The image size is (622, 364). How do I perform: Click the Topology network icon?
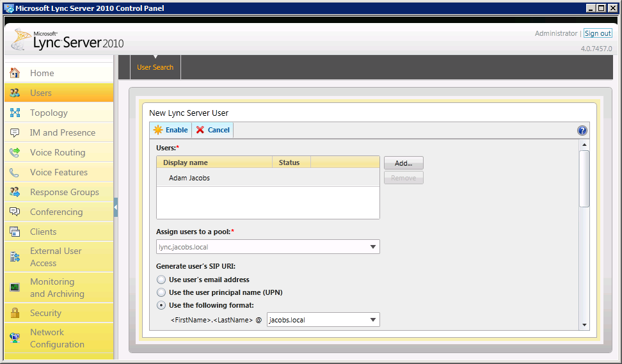[x=15, y=113]
